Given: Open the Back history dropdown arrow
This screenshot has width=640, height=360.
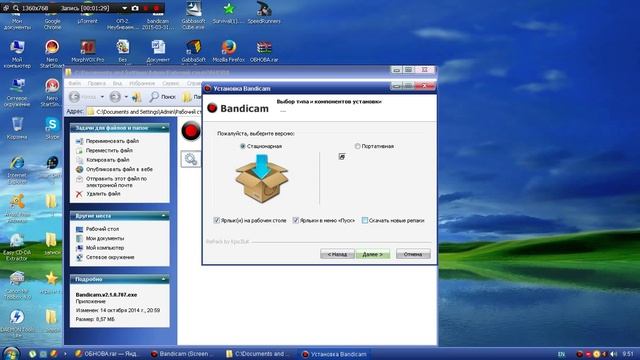Looking at the screenshot, I should point(102,97).
